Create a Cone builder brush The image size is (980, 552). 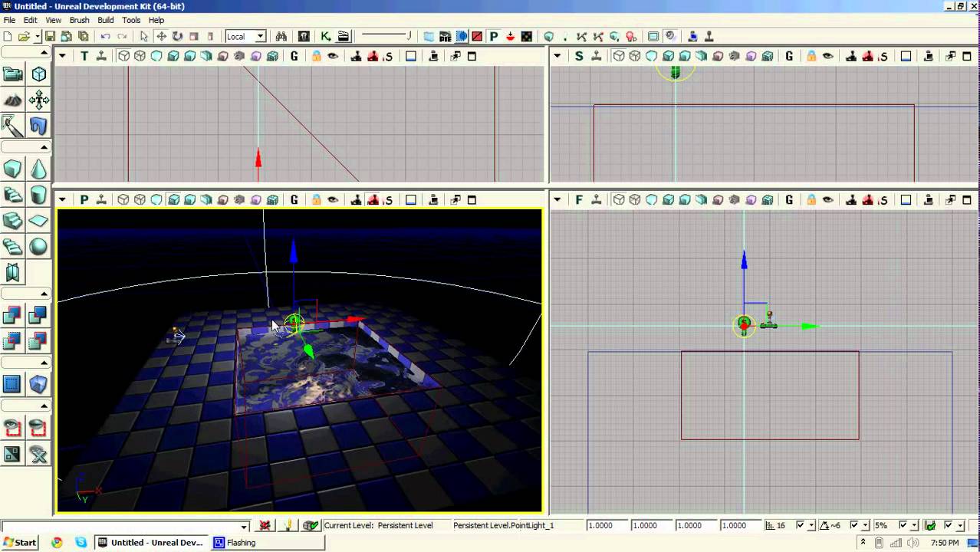(x=38, y=169)
